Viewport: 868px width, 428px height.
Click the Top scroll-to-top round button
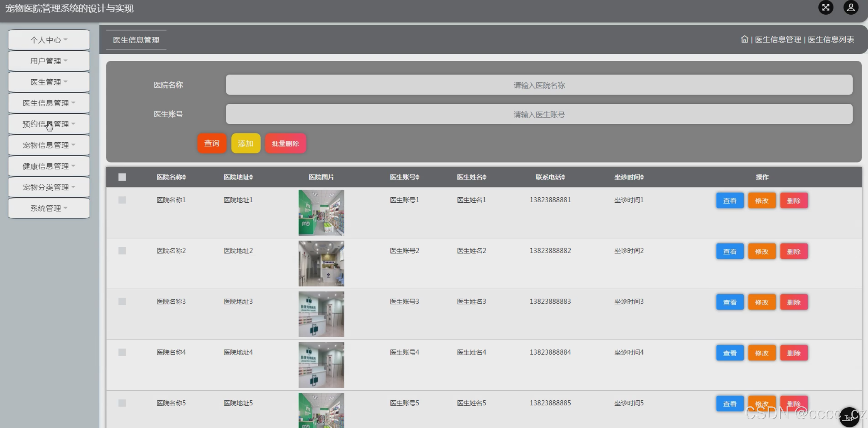pos(849,417)
